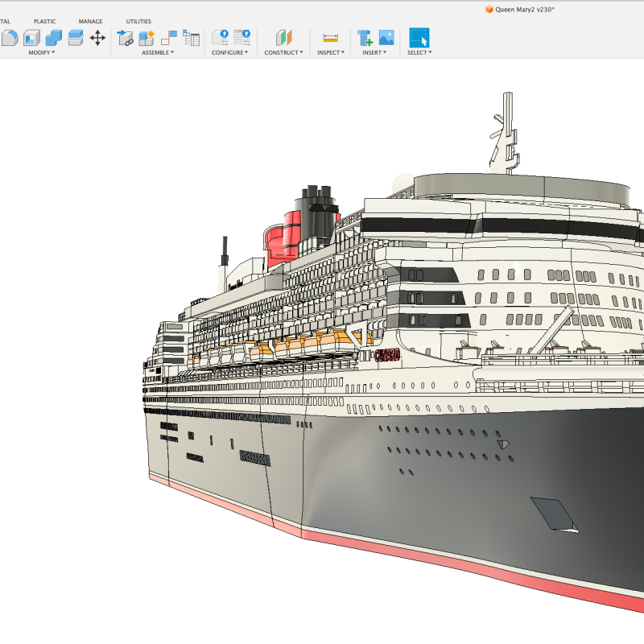Use the Split Body tool

[x=75, y=38]
